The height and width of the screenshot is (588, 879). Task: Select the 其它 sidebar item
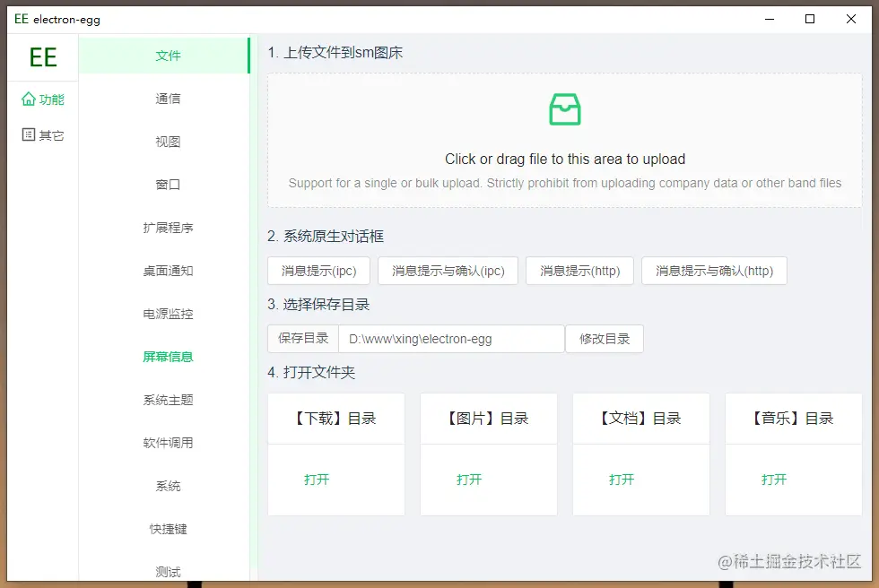[x=43, y=135]
